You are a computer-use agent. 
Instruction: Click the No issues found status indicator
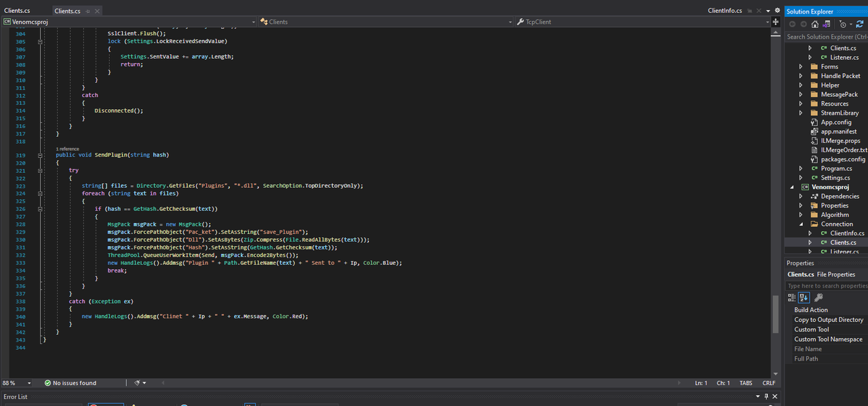(x=71, y=383)
